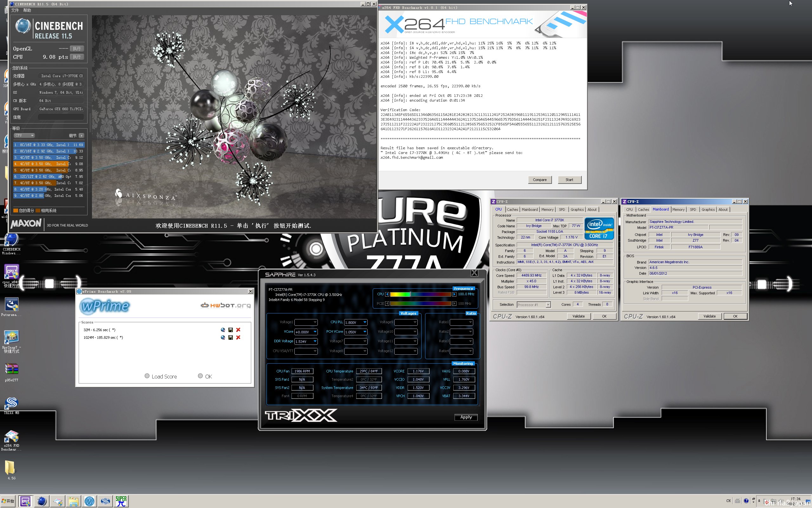Select the ranking row with score 7.95
The height and width of the screenshot is (508, 812).
click(49, 177)
